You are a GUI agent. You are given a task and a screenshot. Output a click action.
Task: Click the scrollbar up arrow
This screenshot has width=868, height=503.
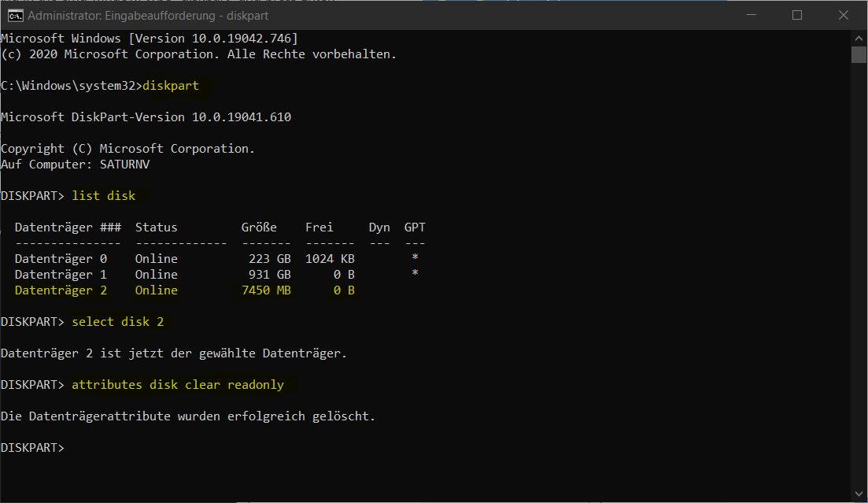[859, 37]
